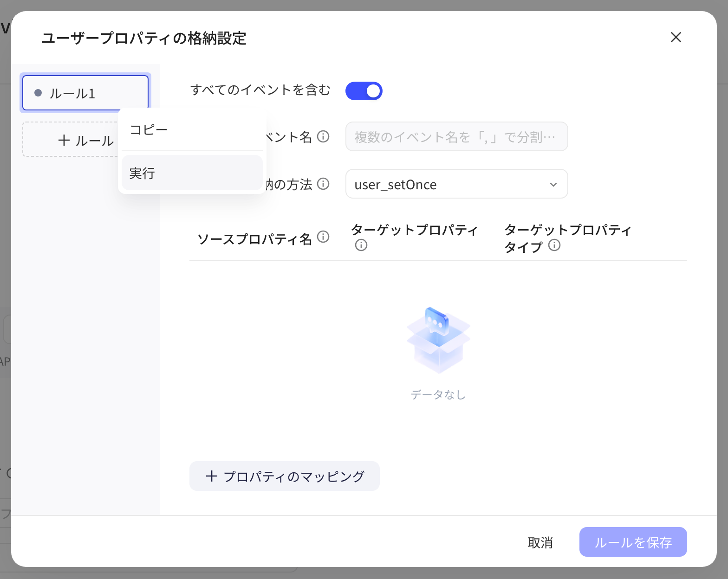Choose コピー from the context menu
Image resolution: width=728 pixels, height=579 pixels.
point(192,130)
